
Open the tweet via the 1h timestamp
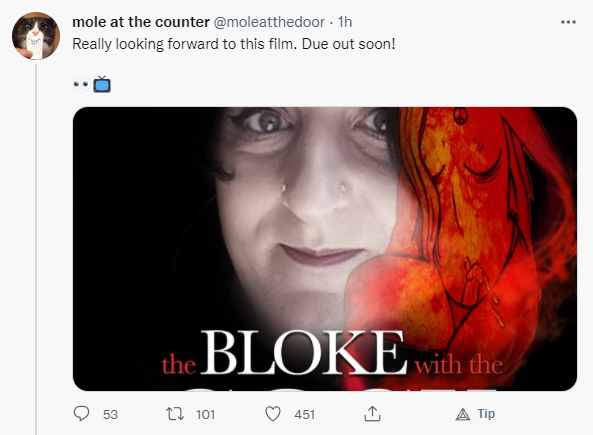tap(345, 22)
